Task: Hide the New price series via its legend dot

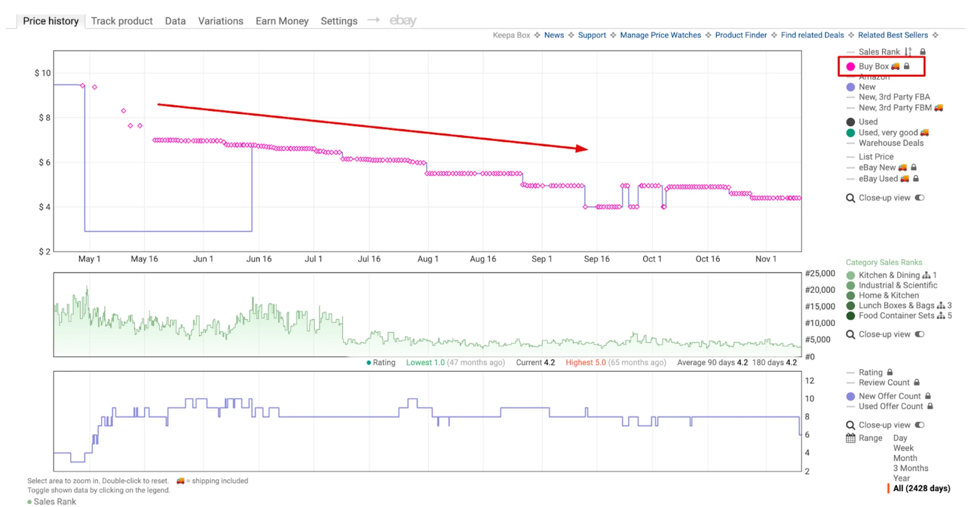Action: pos(850,87)
